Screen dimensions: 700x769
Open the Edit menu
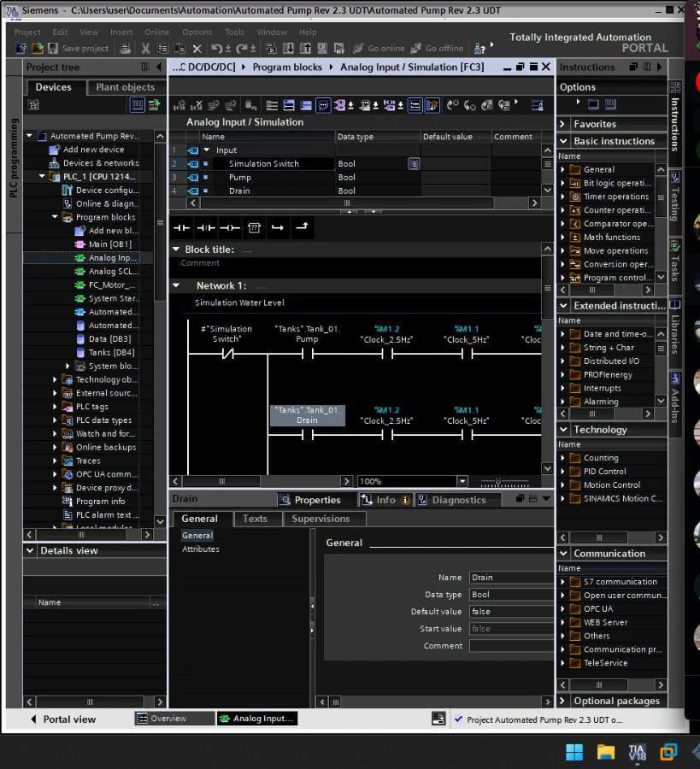[x=60, y=32]
